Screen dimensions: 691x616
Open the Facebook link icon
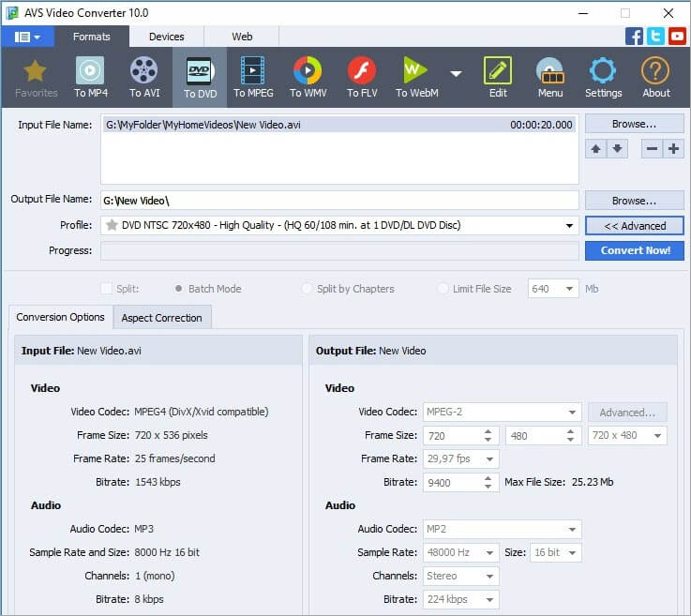pos(634,37)
